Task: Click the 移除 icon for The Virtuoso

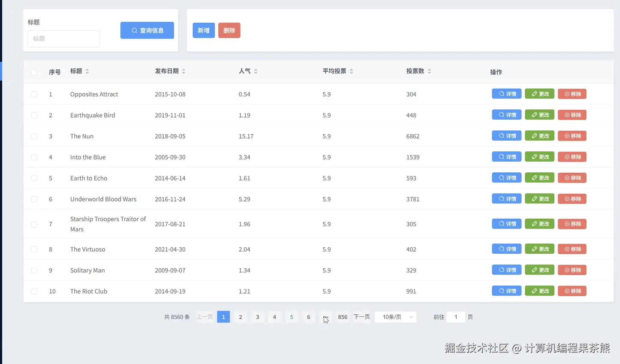Action: pyautogui.click(x=567, y=249)
